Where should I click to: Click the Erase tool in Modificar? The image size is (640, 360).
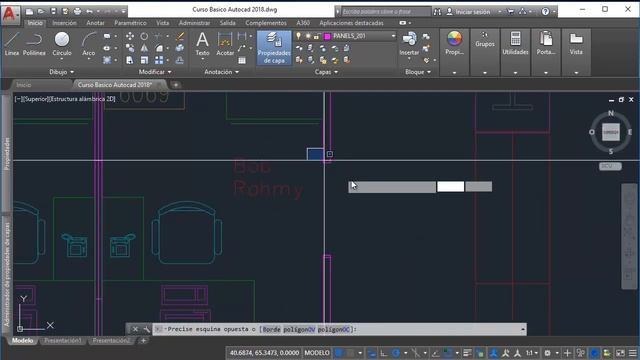tap(180, 36)
